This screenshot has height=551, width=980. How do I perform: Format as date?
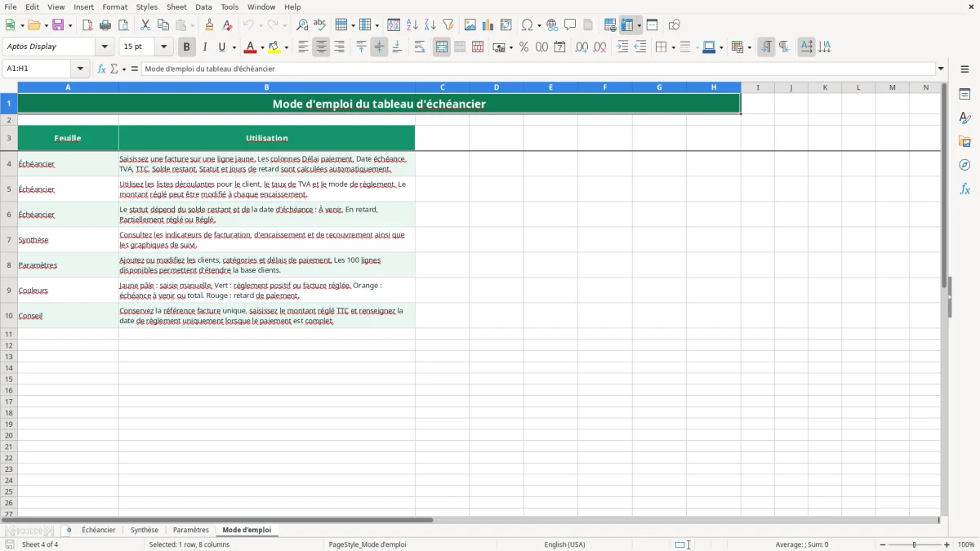(560, 47)
